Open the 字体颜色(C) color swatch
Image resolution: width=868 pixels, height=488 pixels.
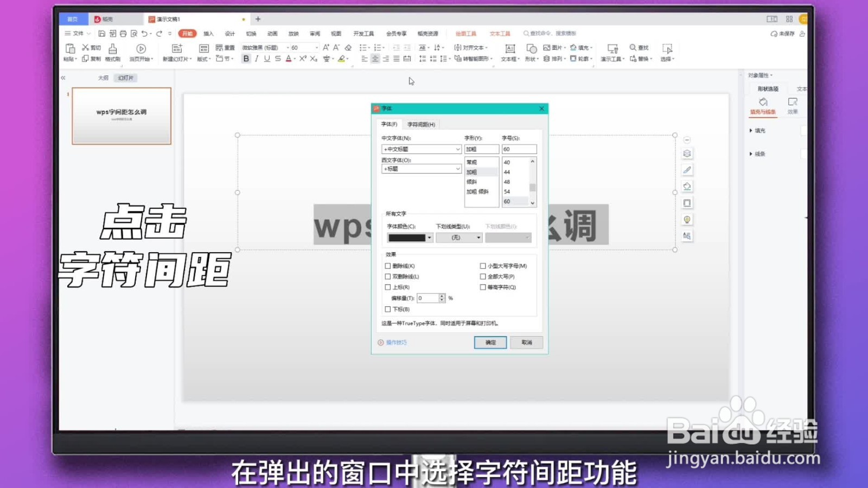click(408, 237)
